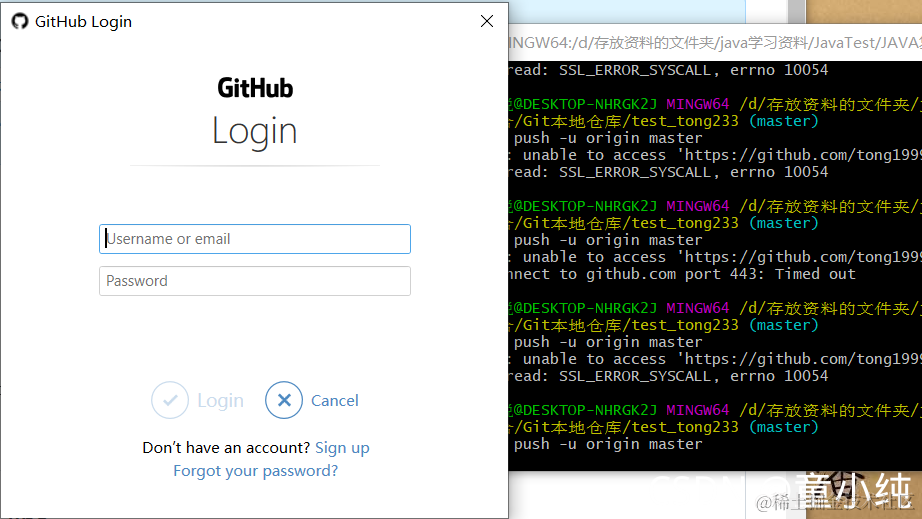Click the GitHub logo heading in dialog
Image resolution: width=922 pixels, height=519 pixels.
coord(255,88)
